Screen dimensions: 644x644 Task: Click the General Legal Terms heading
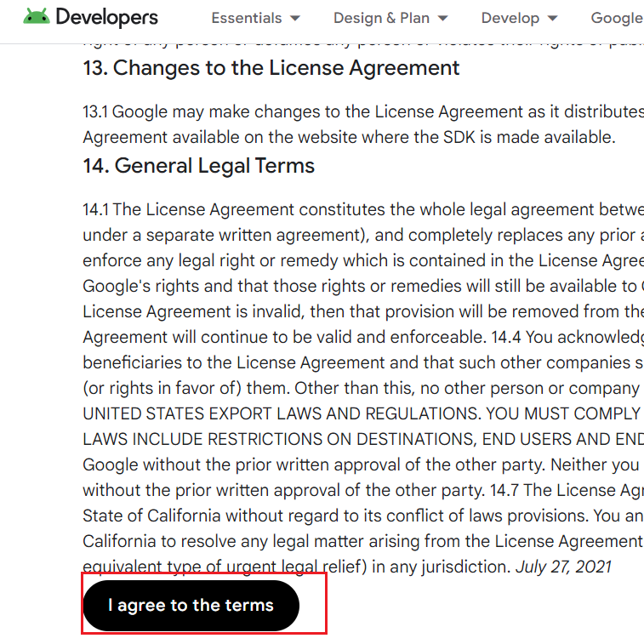coord(199,166)
